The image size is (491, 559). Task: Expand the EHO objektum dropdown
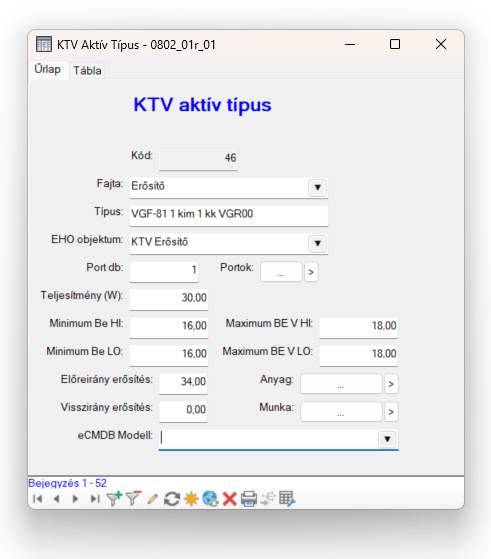pos(317,243)
